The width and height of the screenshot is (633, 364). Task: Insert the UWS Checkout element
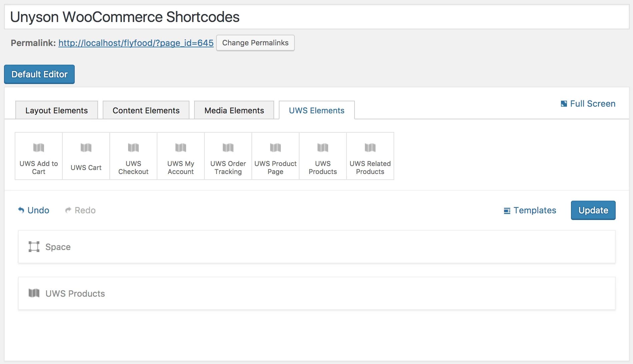pyautogui.click(x=133, y=156)
